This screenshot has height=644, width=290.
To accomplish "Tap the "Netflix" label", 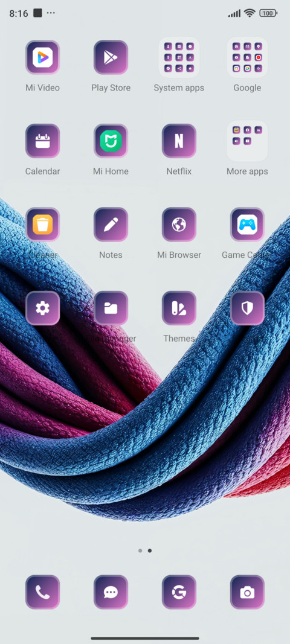I will coord(179,171).
